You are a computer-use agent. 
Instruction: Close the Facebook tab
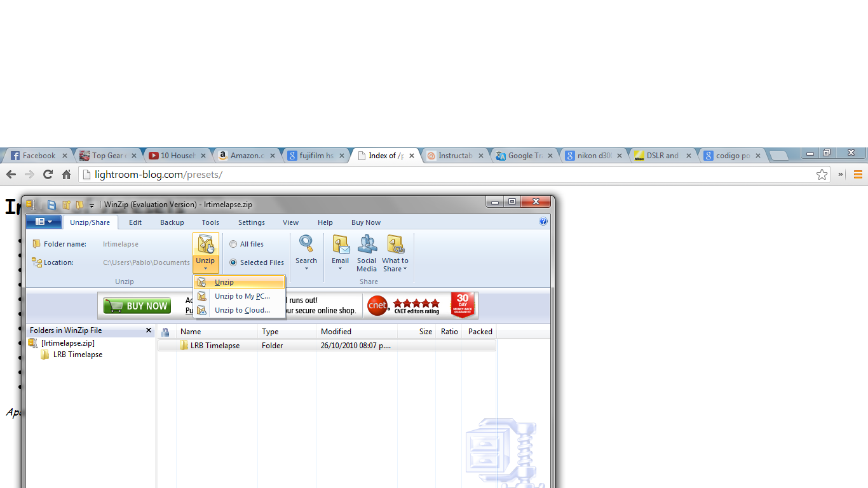pyautogui.click(x=65, y=156)
